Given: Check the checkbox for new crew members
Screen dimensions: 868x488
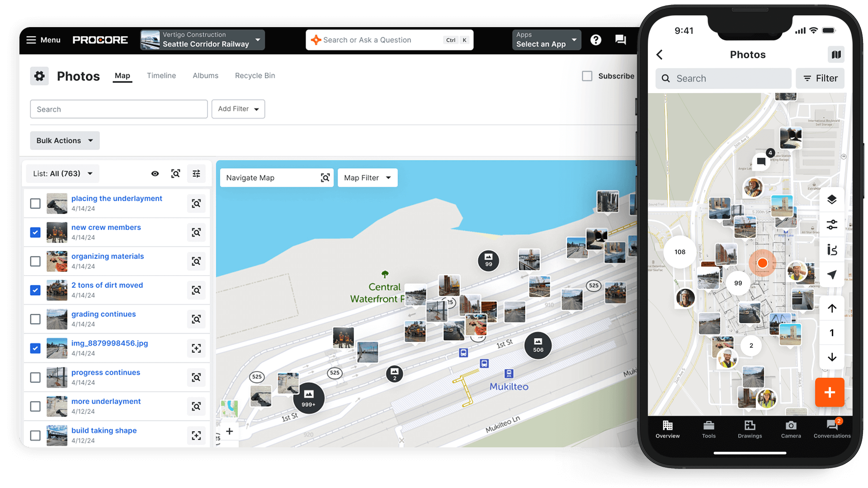Looking at the screenshot, I should click(x=34, y=232).
